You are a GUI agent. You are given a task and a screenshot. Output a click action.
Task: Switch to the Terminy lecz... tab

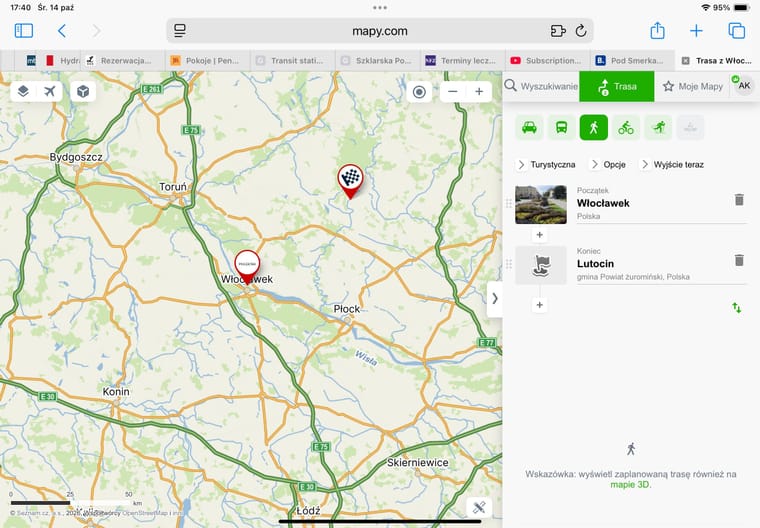[x=462, y=61]
